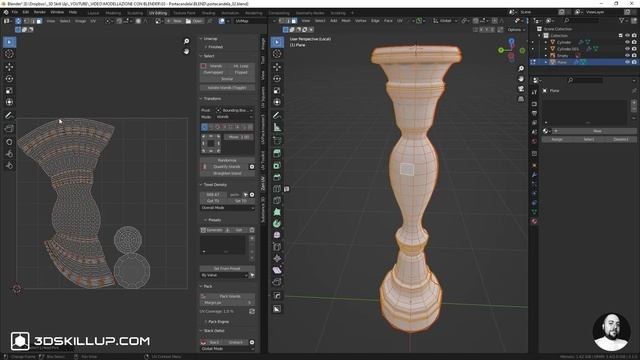Select the Rotate tool in UV editor
This screenshot has height=360, width=640.
(9, 78)
